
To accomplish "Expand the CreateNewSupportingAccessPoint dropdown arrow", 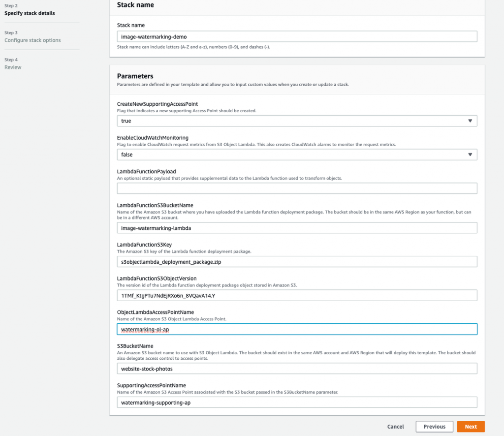I will tap(471, 121).
